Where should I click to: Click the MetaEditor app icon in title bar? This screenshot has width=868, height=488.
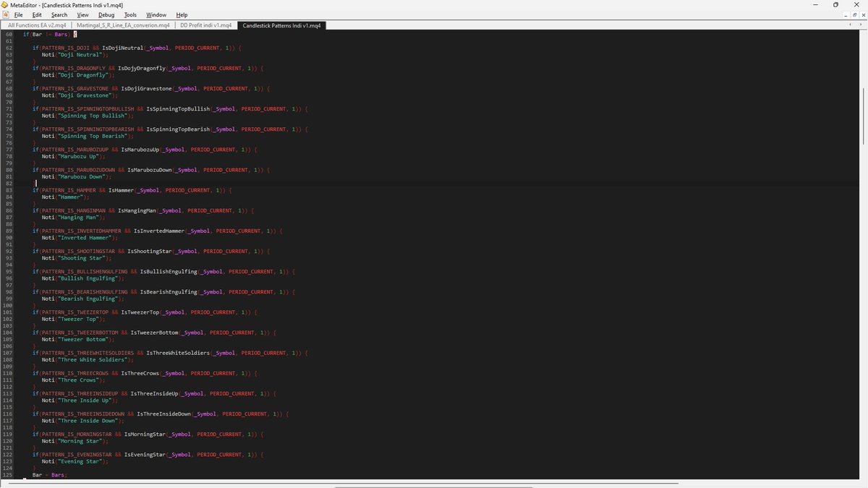[x=4, y=4]
